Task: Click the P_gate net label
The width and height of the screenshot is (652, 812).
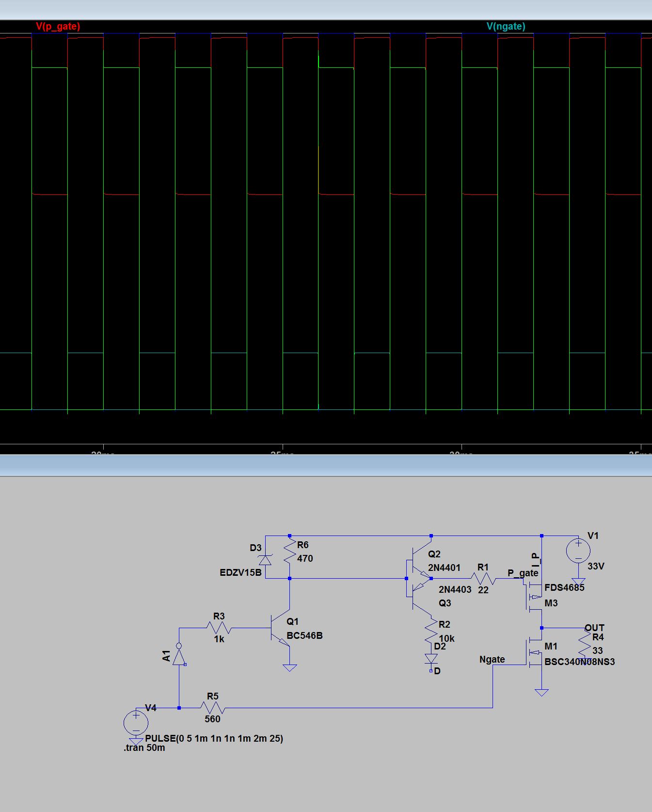Action: [523, 573]
